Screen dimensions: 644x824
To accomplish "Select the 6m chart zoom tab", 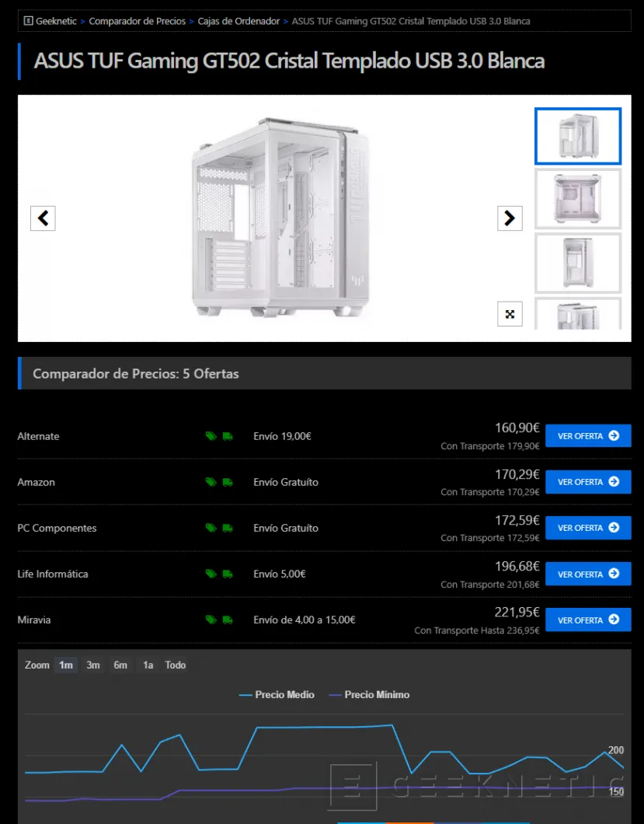I will click(x=120, y=665).
